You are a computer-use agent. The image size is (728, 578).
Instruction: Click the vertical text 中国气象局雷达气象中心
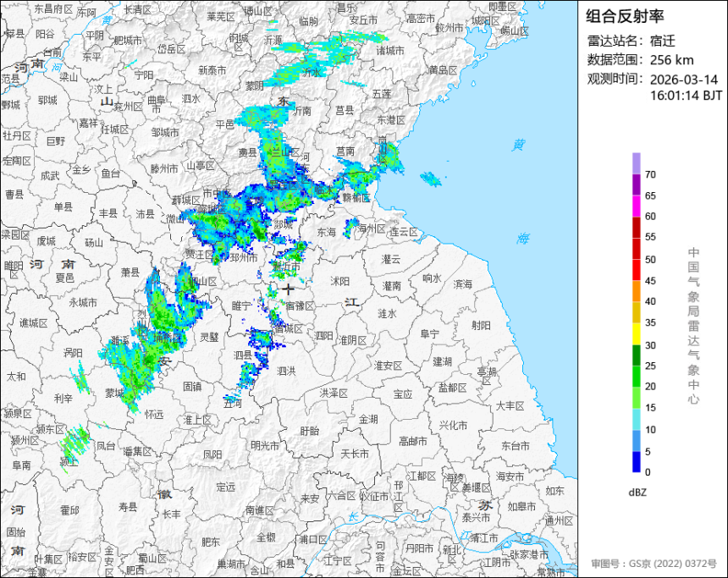click(x=693, y=326)
